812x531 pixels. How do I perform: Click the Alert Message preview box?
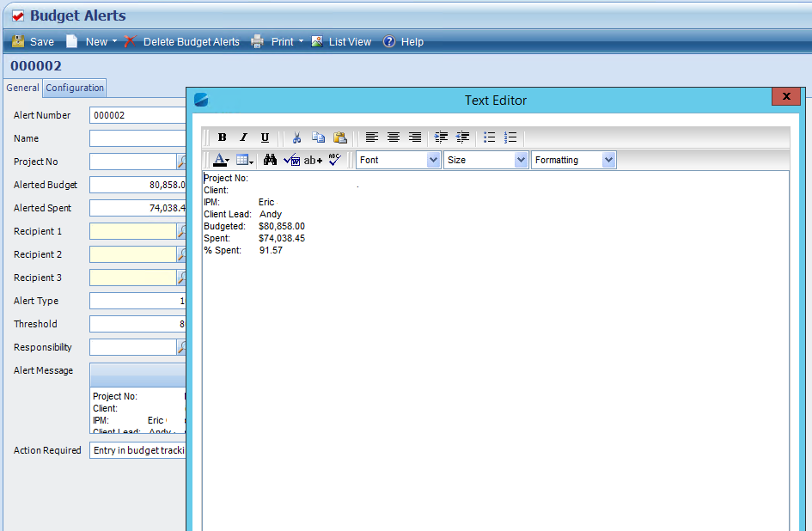click(x=137, y=411)
